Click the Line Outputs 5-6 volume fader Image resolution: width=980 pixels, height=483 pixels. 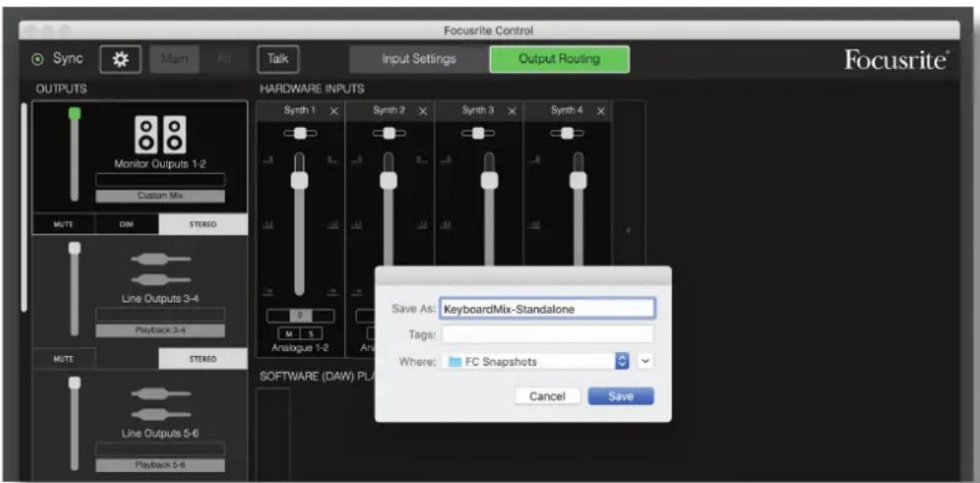click(x=75, y=423)
